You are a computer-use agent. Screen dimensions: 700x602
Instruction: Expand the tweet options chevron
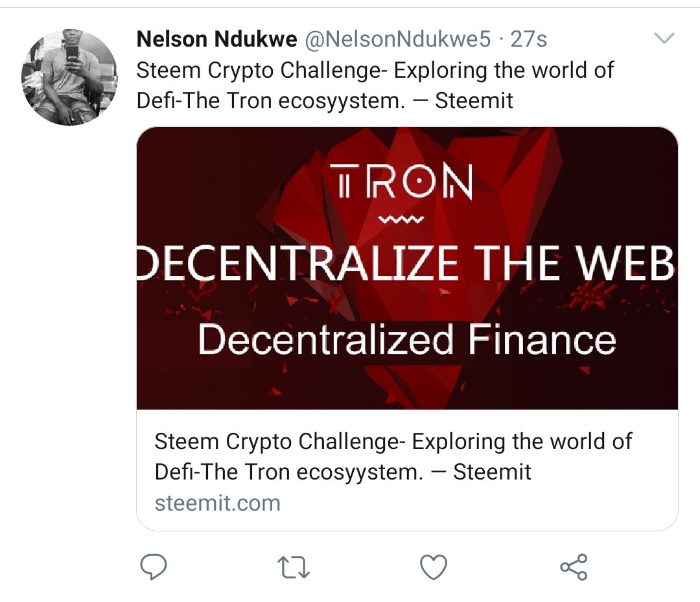tap(665, 40)
